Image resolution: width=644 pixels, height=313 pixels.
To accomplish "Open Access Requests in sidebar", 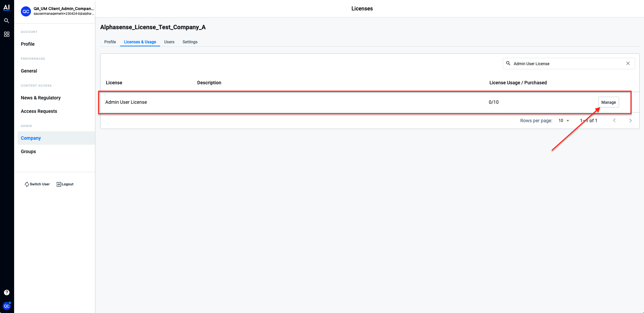I will point(39,111).
